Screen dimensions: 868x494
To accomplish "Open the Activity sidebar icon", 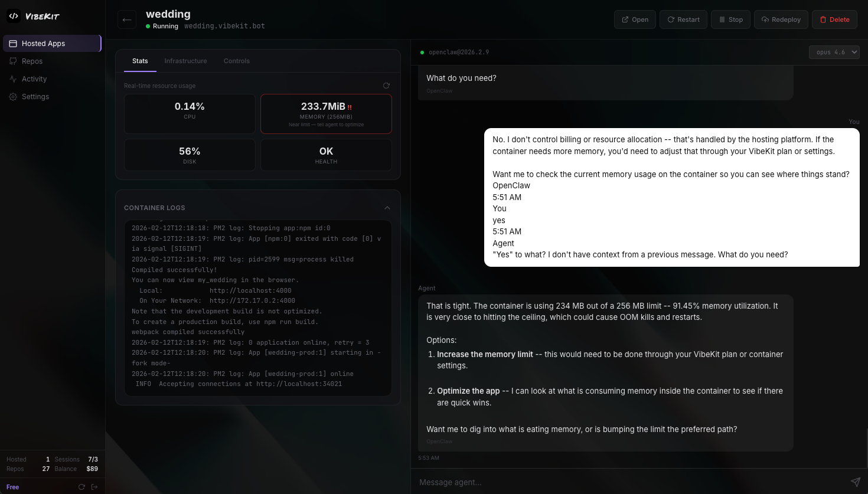I will [12, 78].
